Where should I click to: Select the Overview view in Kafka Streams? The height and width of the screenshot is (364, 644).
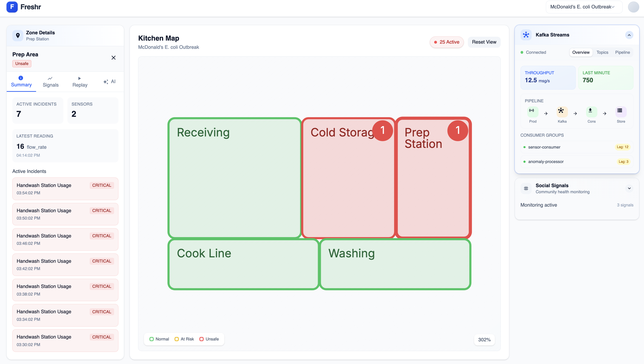click(x=580, y=52)
